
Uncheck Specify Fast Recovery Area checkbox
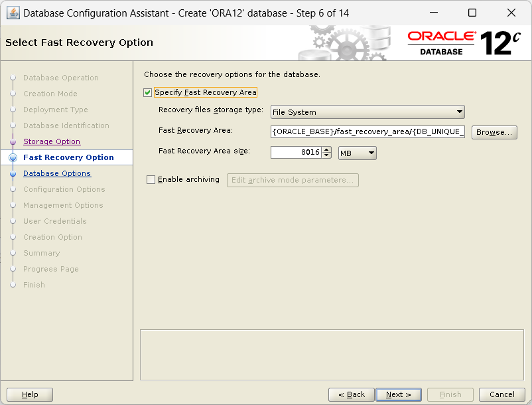(147, 92)
